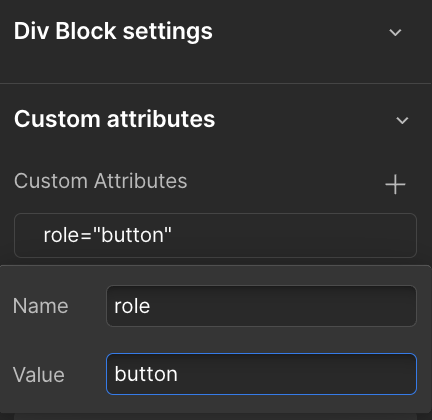
Task: Collapse the Div Block settings chevron
Action: 395,32
